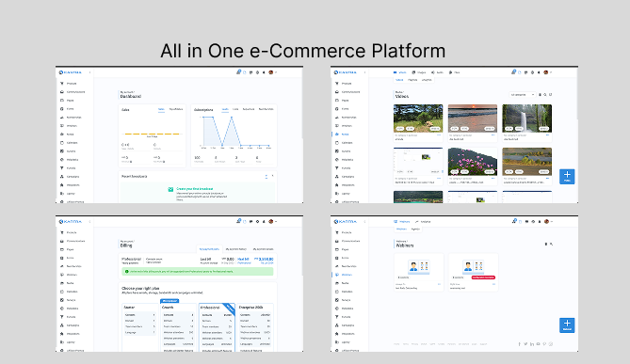This screenshot has height=364, width=630.
Task: Switch to Images tab in top media bar
Action: click(419, 72)
